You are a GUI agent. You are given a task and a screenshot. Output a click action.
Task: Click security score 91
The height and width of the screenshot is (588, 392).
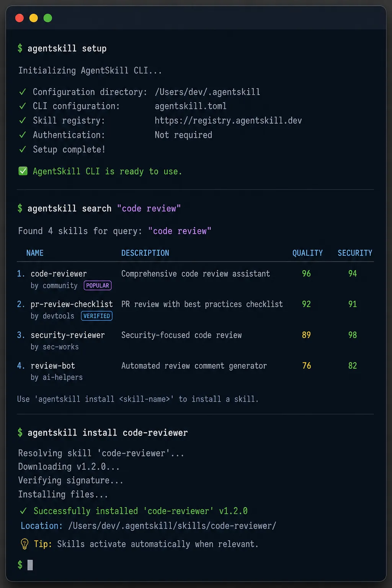click(x=353, y=304)
